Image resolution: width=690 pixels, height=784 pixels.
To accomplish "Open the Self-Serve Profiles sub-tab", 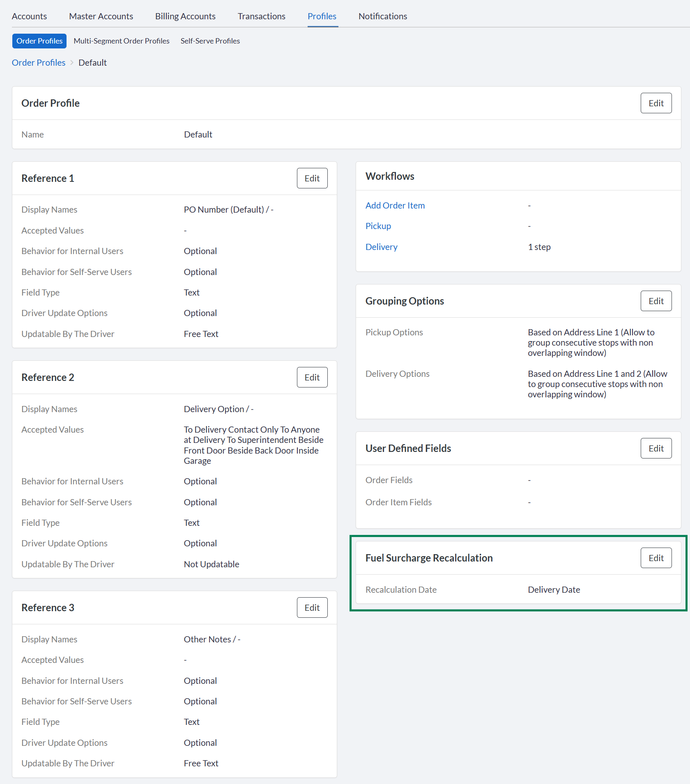I will pyautogui.click(x=210, y=41).
